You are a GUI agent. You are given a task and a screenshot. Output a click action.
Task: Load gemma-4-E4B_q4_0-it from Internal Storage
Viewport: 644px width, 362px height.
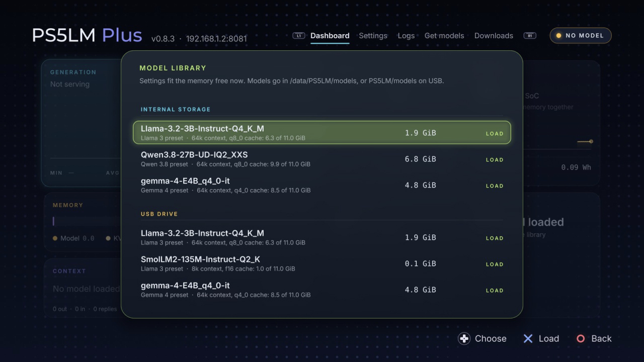click(495, 186)
